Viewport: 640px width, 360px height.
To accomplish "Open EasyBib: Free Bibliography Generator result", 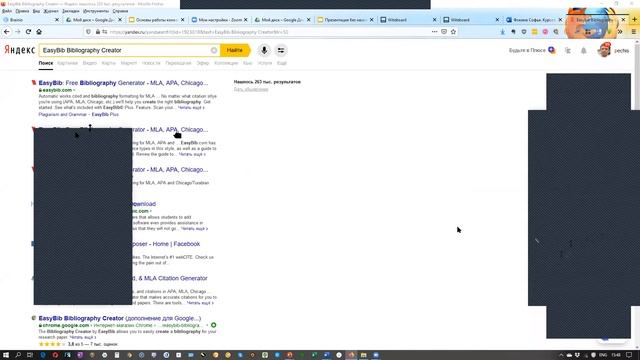I will click(123, 83).
